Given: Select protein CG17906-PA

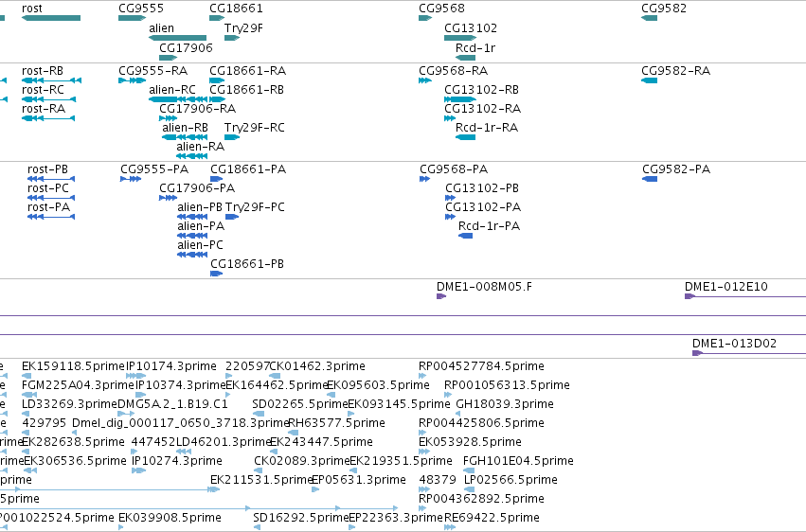Looking at the screenshot, I should (197, 188).
